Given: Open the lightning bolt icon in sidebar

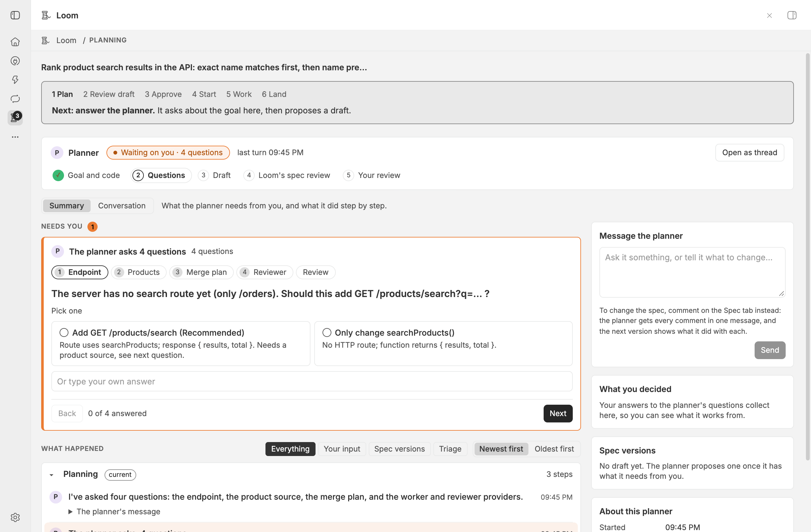Looking at the screenshot, I should [15, 80].
